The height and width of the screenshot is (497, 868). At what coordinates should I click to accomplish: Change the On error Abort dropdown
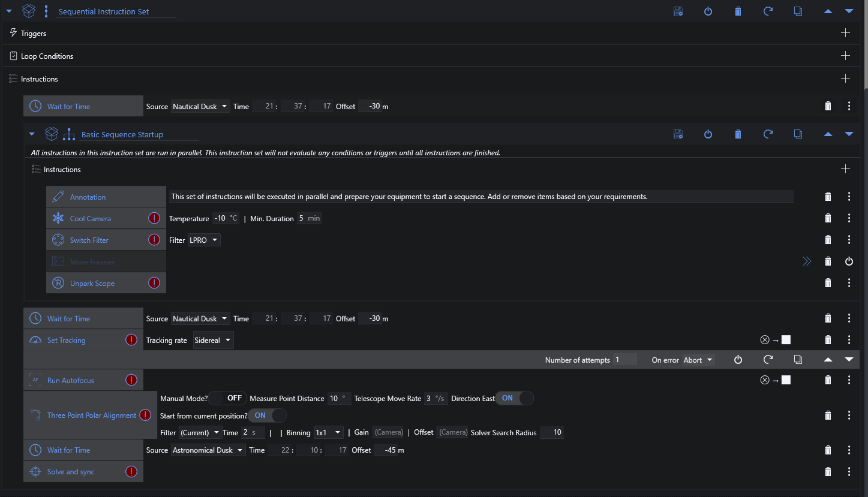699,360
